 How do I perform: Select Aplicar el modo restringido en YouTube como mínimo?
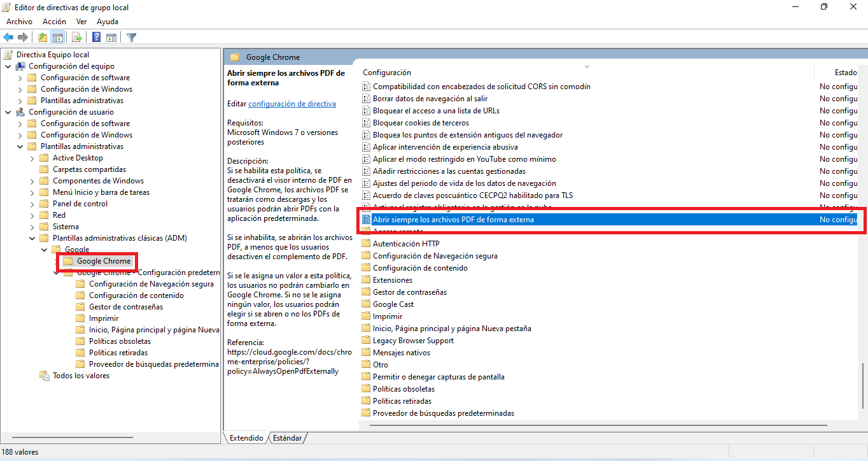[465, 159]
